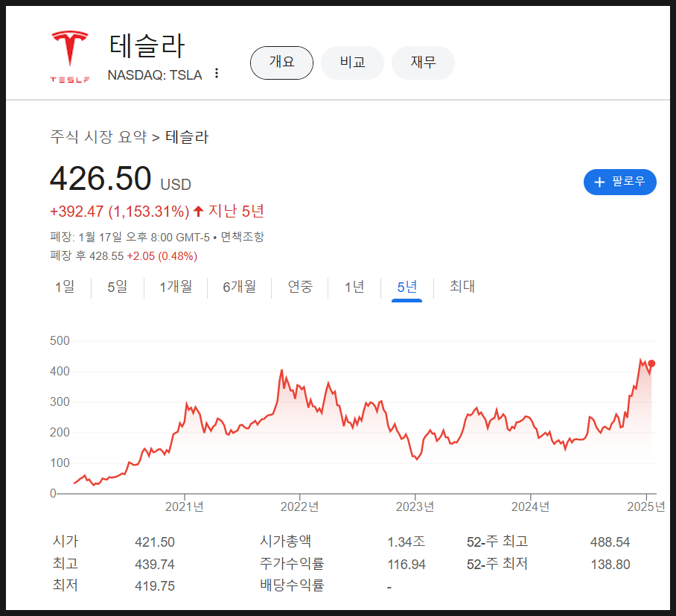The height and width of the screenshot is (616, 676).
Task: Click the 2025년 x-axis label
Action: click(645, 507)
